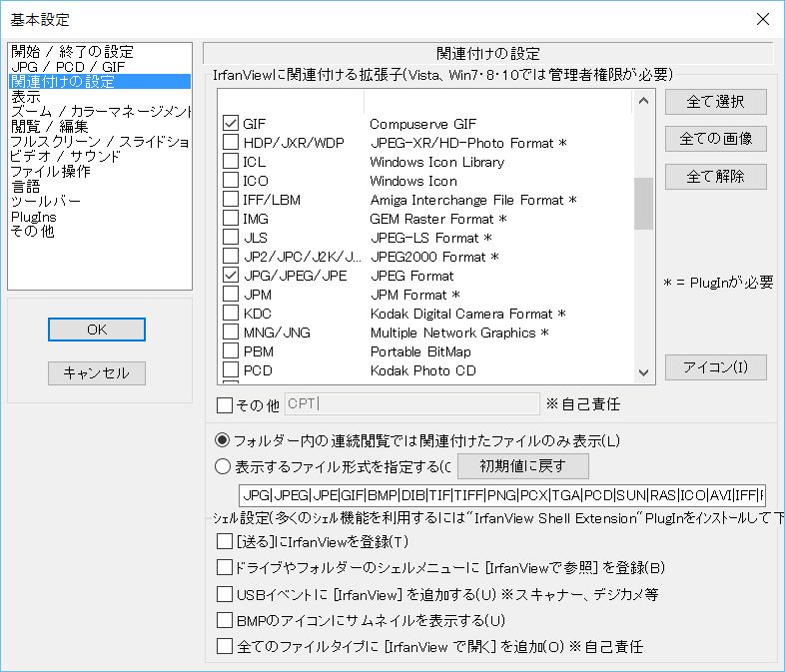
Task: Click the その他 extensions text field
Action: (x=412, y=403)
